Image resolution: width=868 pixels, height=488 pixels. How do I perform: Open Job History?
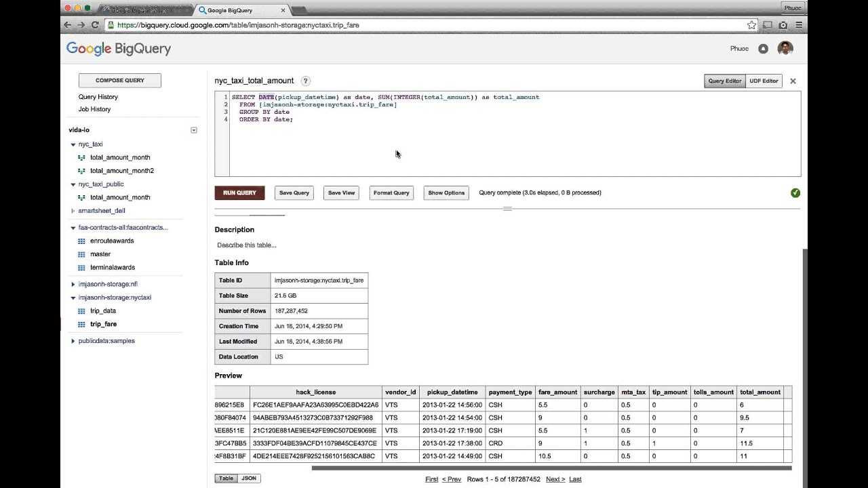coord(94,109)
